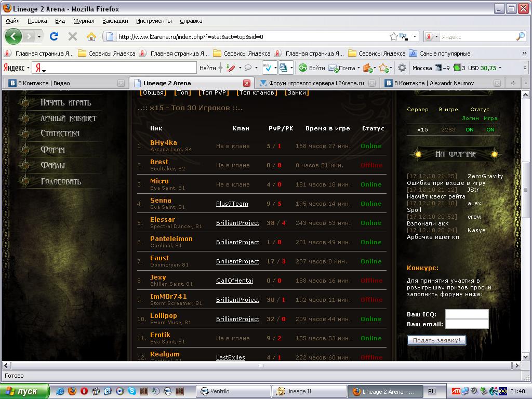Bookmark this page with the star icon
Screen dimensions: 532x399
coord(394,37)
